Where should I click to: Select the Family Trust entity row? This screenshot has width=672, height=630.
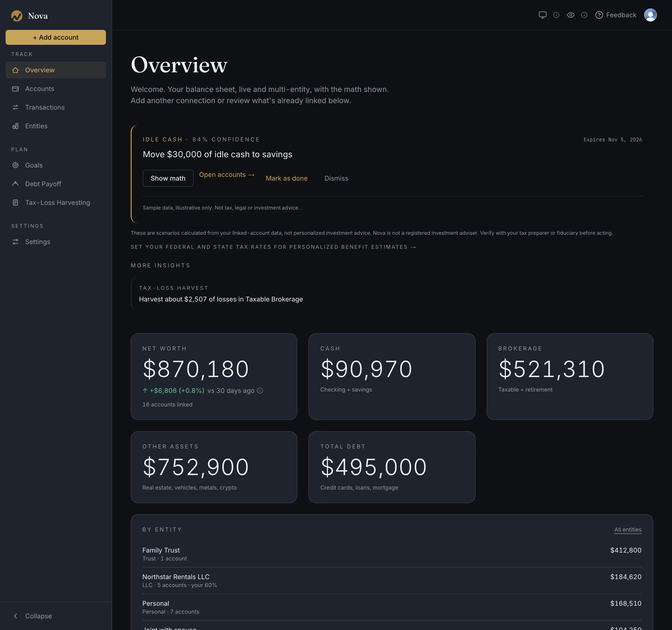392,554
